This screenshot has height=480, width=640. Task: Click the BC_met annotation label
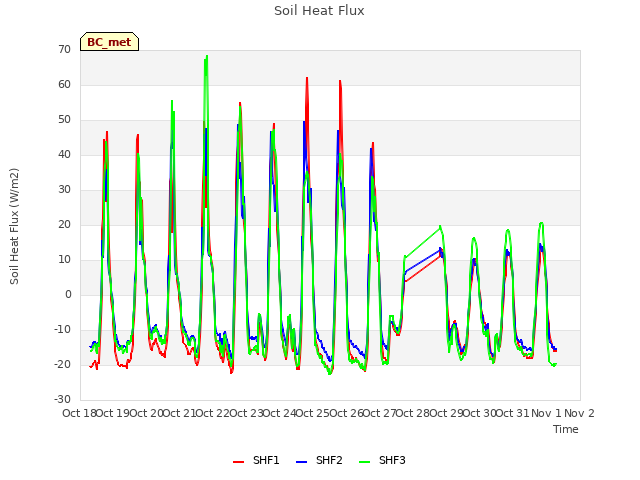(x=109, y=42)
